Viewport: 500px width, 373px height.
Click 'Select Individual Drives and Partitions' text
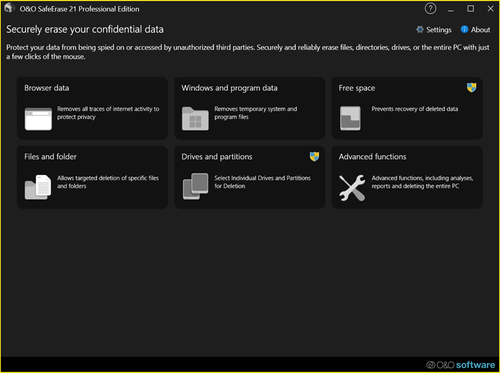[x=262, y=182]
